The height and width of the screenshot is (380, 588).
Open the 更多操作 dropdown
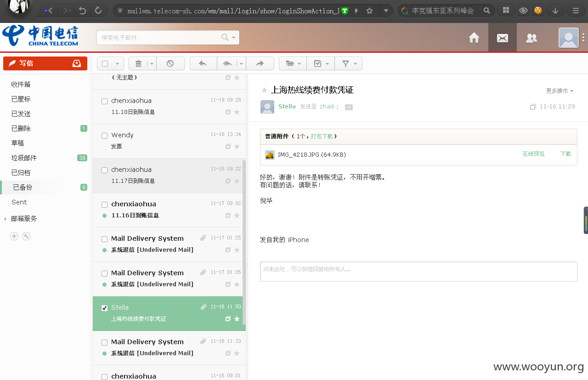pos(560,91)
